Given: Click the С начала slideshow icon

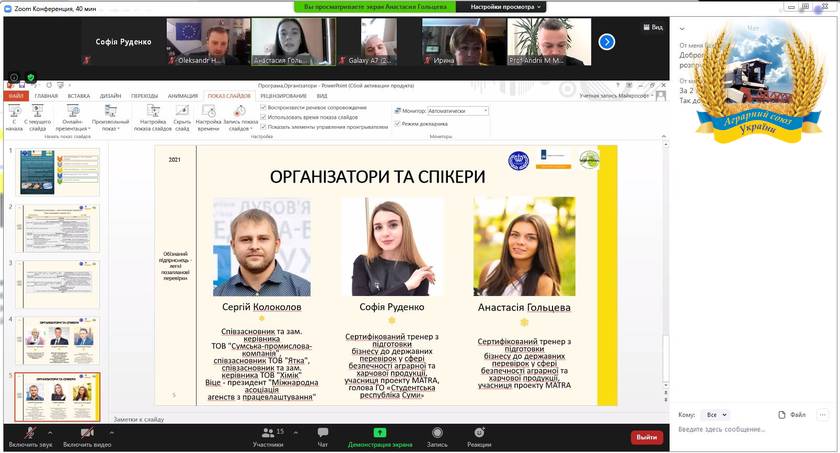Looking at the screenshot, I should point(15,111).
